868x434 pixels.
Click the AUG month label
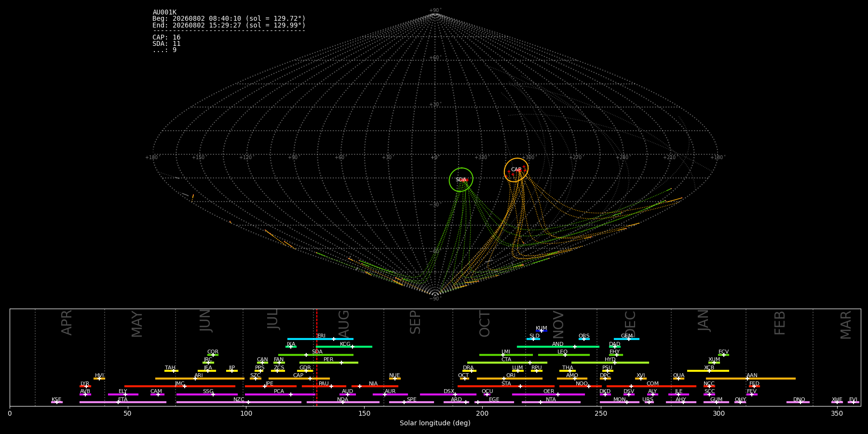(x=344, y=323)
